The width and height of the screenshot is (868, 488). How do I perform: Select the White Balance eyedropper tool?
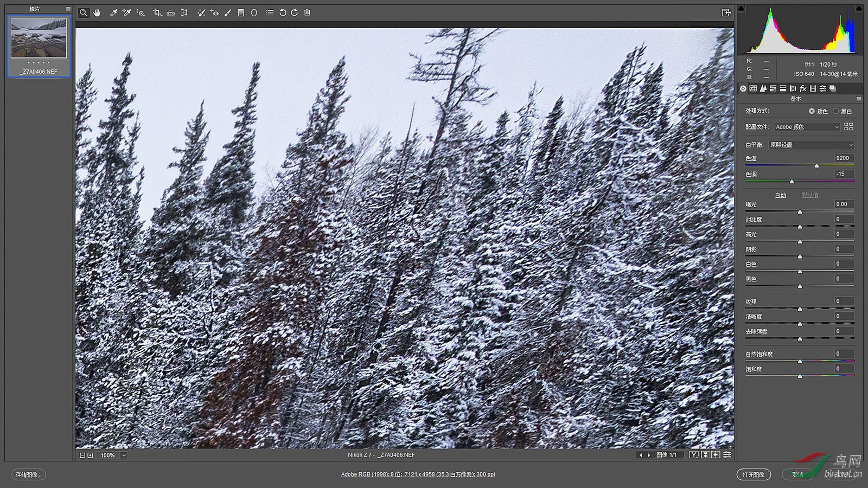(113, 12)
